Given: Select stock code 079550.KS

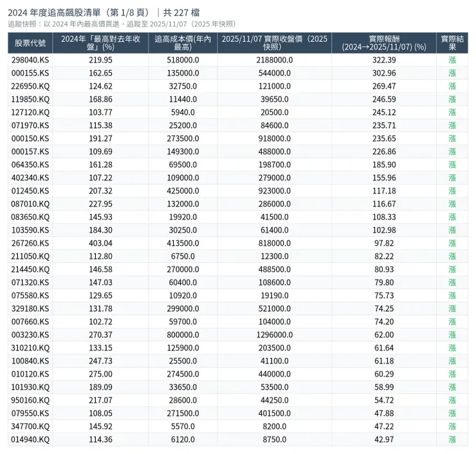Looking at the screenshot, I should point(30,413).
